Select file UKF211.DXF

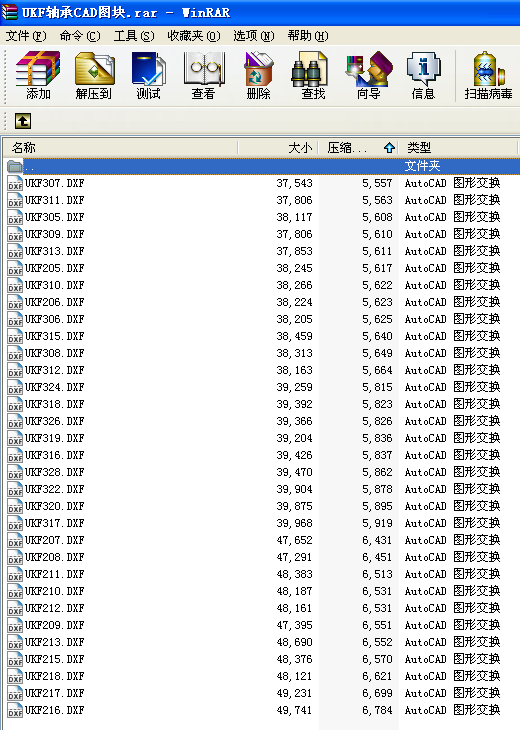[x=55, y=574]
